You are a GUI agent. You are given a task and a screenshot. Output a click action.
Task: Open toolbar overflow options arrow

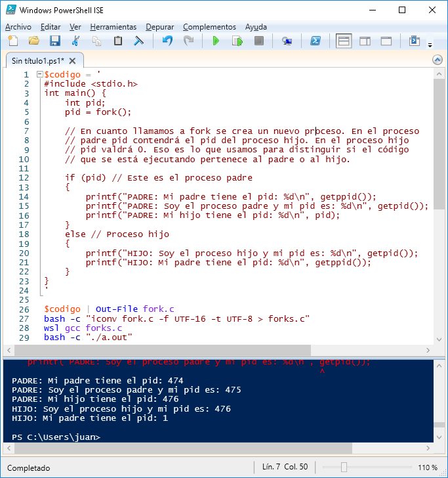click(x=430, y=45)
